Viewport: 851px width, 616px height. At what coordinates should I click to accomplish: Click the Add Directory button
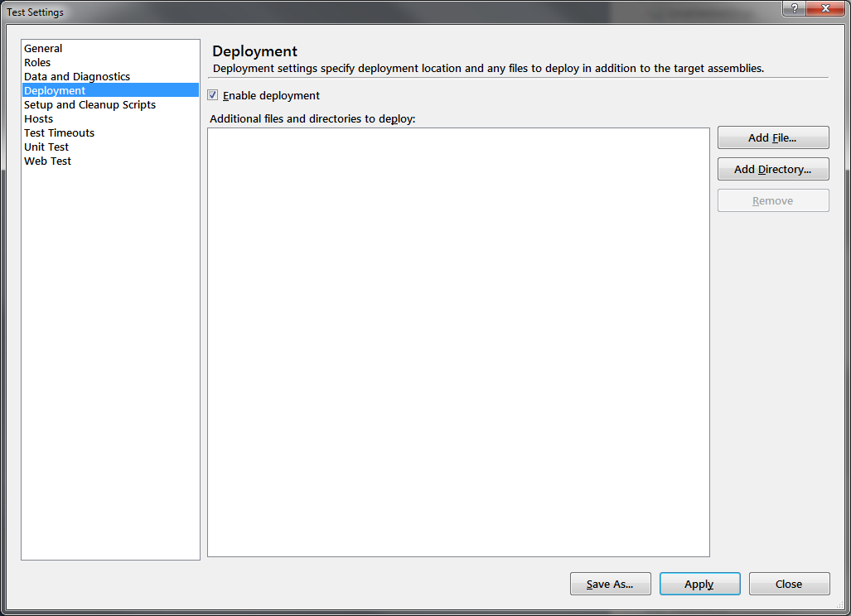click(773, 169)
